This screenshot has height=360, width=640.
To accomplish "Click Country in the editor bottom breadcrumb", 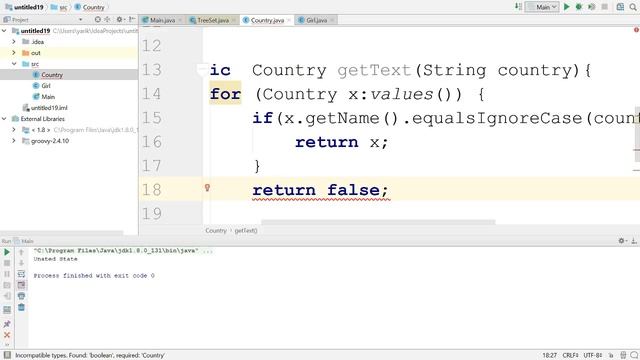I will click(216, 231).
